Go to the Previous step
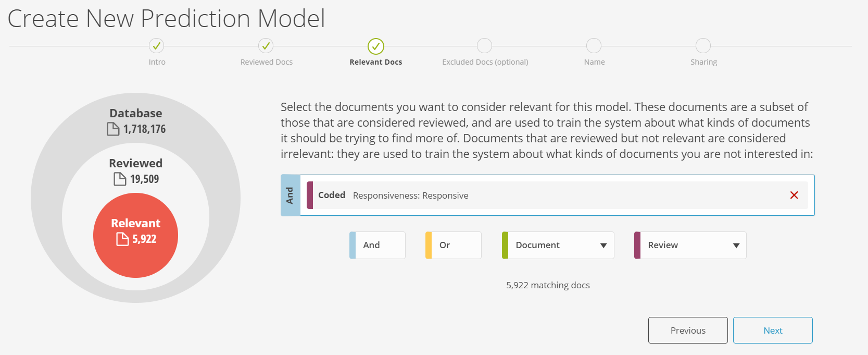 point(688,330)
